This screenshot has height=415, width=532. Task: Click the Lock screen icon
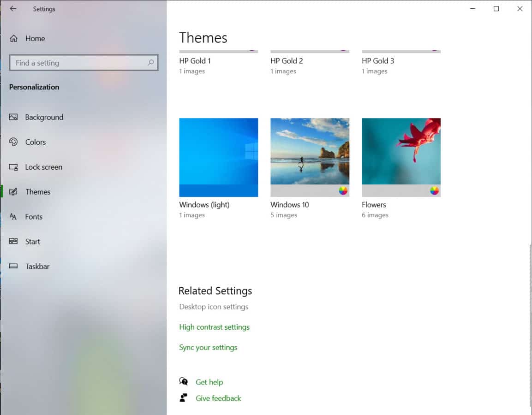(13, 167)
